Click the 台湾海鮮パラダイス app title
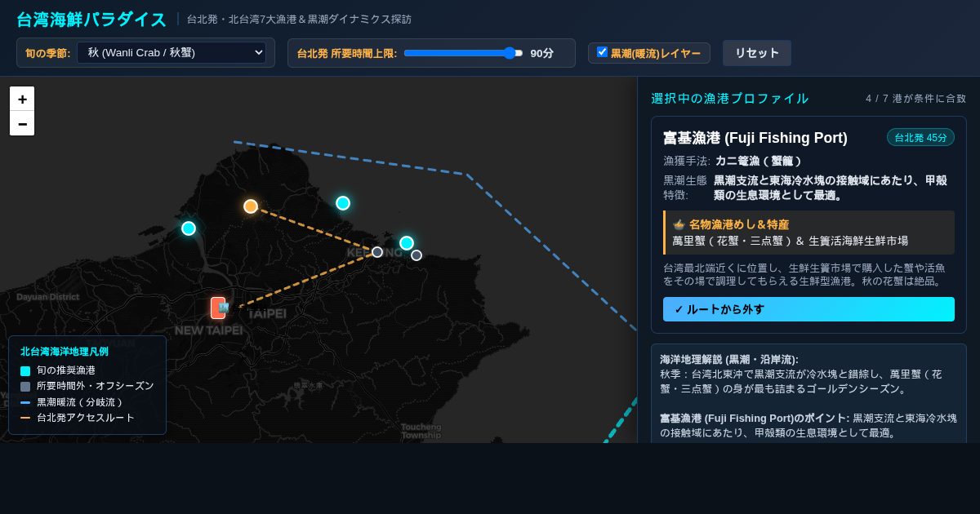 (91, 20)
